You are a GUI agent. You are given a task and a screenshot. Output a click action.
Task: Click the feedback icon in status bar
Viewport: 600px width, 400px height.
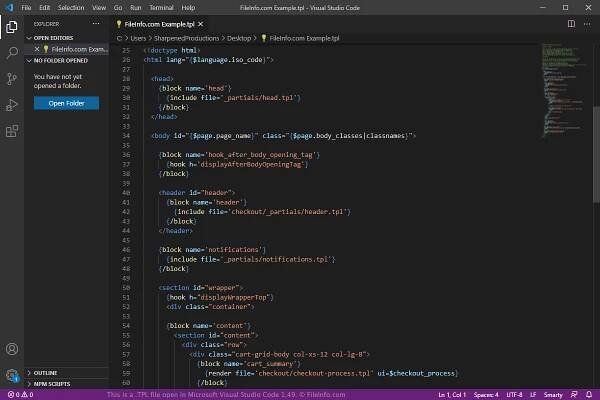574,394
